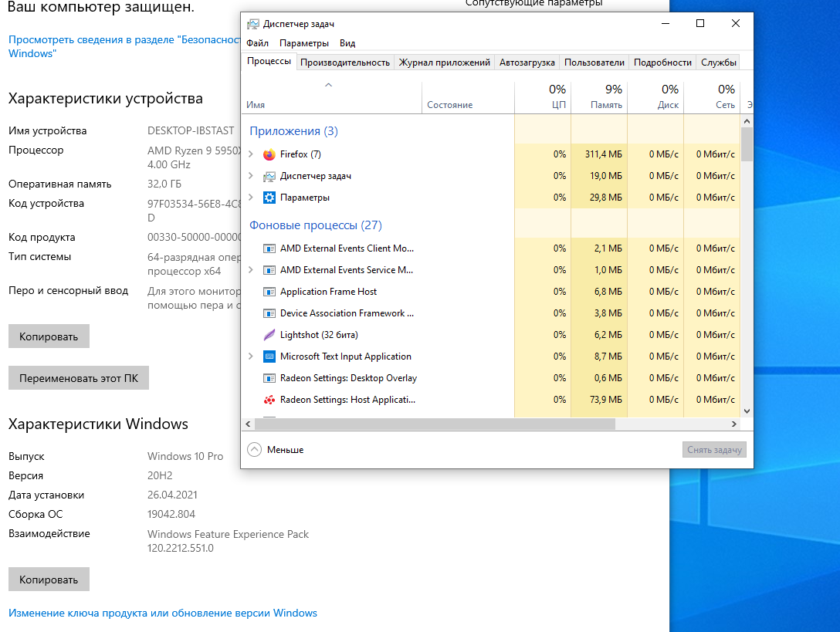The height and width of the screenshot is (632, 840).
Task: Click the AMD External Events Client Module icon
Action: point(269,248)
